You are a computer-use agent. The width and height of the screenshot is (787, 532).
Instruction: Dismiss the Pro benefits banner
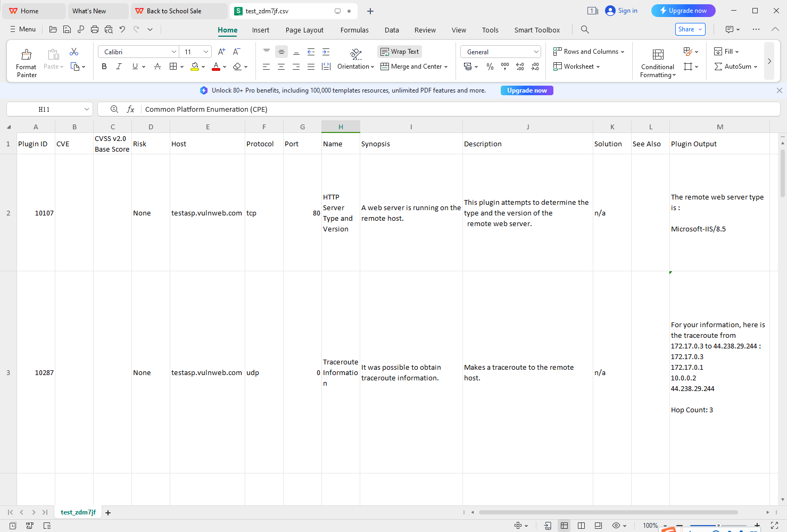[780, 90]
